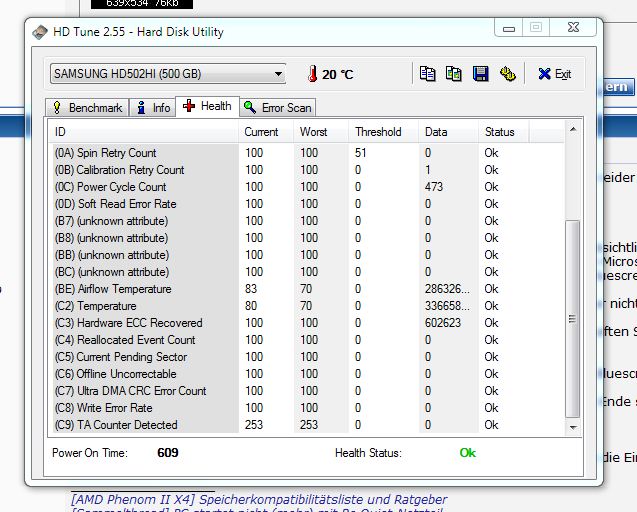Select the (B7) unknown attribute row
The width and height of the screenshot is (637, 512).
click(307, 221)
